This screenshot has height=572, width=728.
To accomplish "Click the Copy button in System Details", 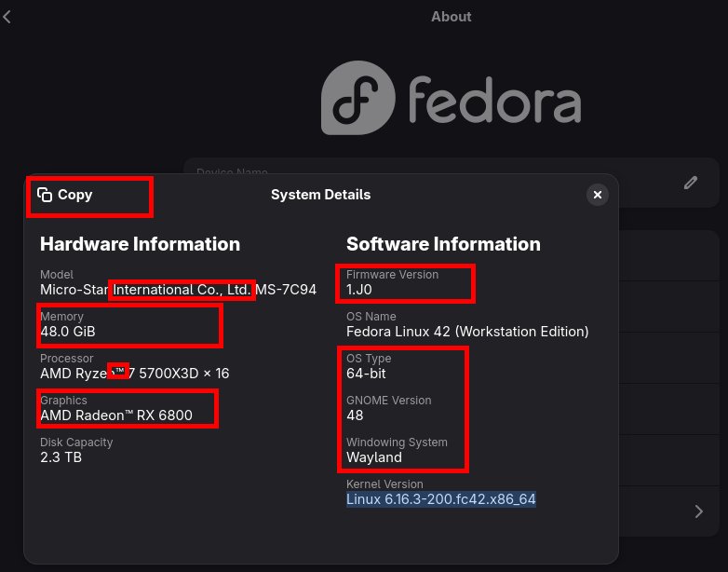I will pyautogui.click(x=66, y=195).
